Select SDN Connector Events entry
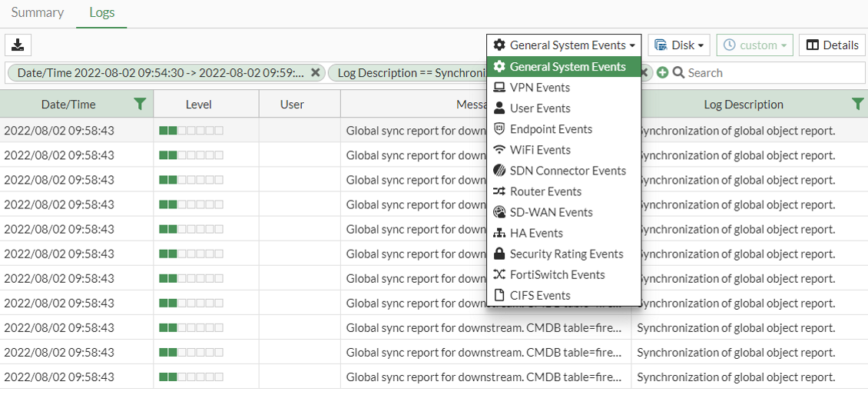The image size is (868, 395). tap(567, 171)
